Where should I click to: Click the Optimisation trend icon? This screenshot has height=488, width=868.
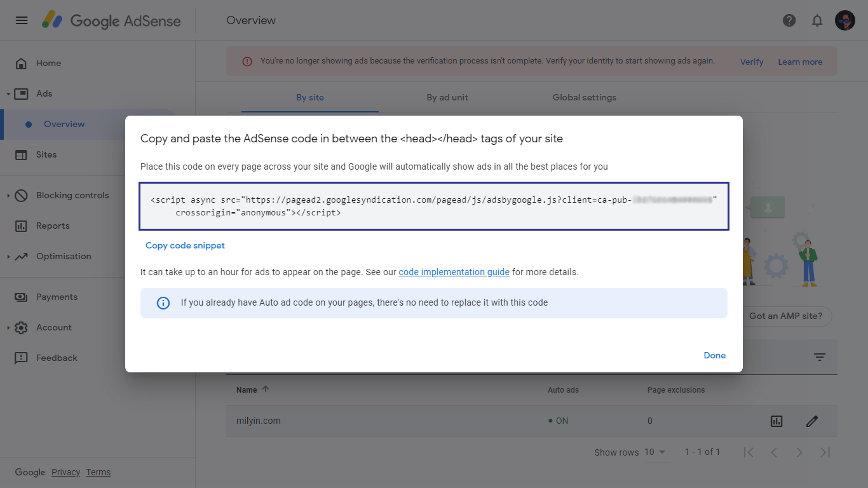click(21, 256)
